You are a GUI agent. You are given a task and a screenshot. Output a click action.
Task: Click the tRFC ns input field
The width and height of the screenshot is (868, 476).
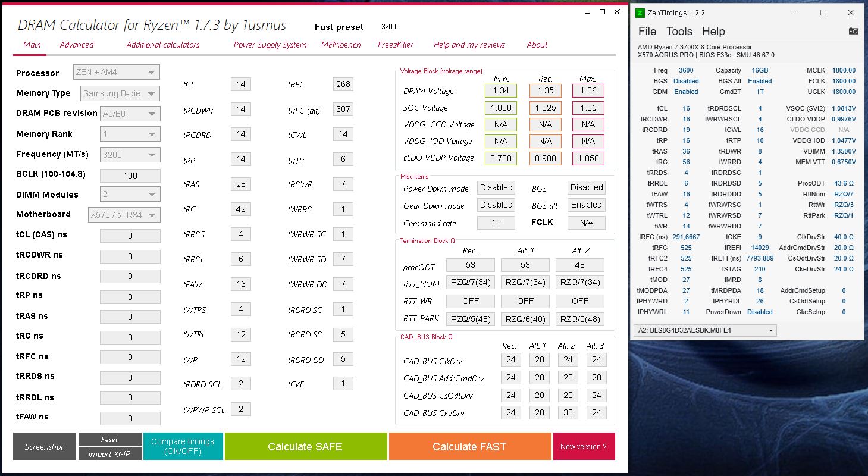pyautogui.click(x=130, y=358)
